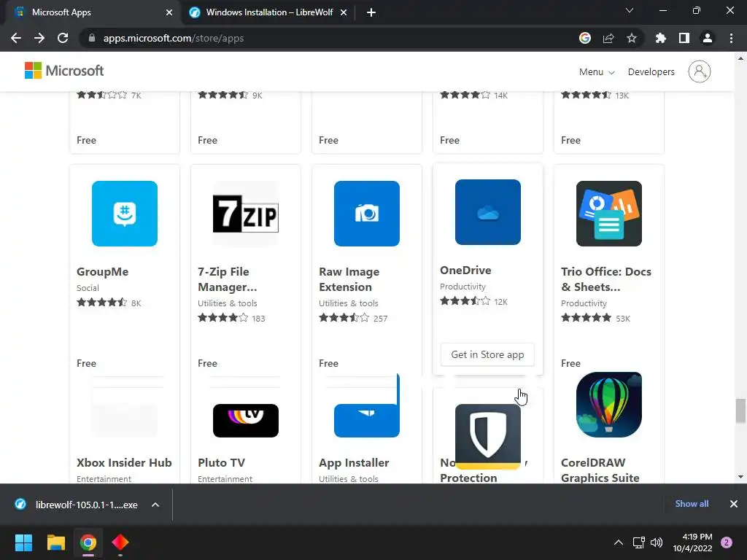Open the account sign-in avatar
747x560 pixels.
tap(699, 71)
